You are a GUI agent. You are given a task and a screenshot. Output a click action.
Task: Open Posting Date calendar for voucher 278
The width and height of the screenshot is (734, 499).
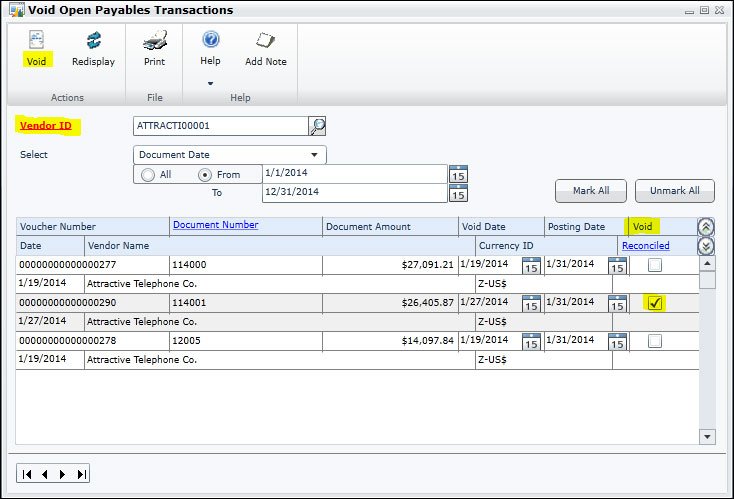[617, 341]
